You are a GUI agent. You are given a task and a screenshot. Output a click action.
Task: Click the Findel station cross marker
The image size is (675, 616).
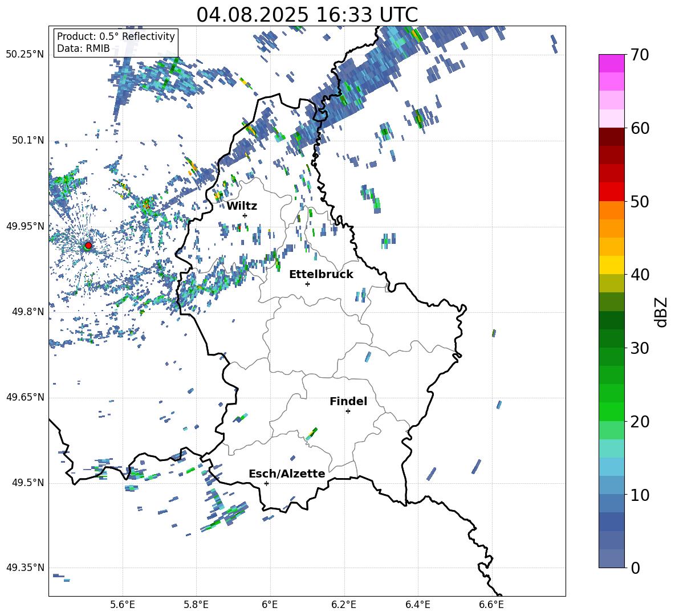(x=348, y=411)
